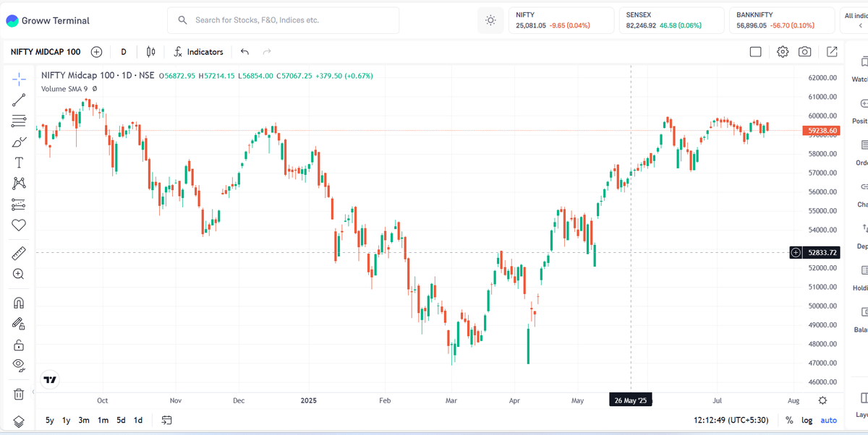868x435 pixels.
Task: Open the Orders sidebar panel
Action: pyautogui.click(x=861, y=152)
